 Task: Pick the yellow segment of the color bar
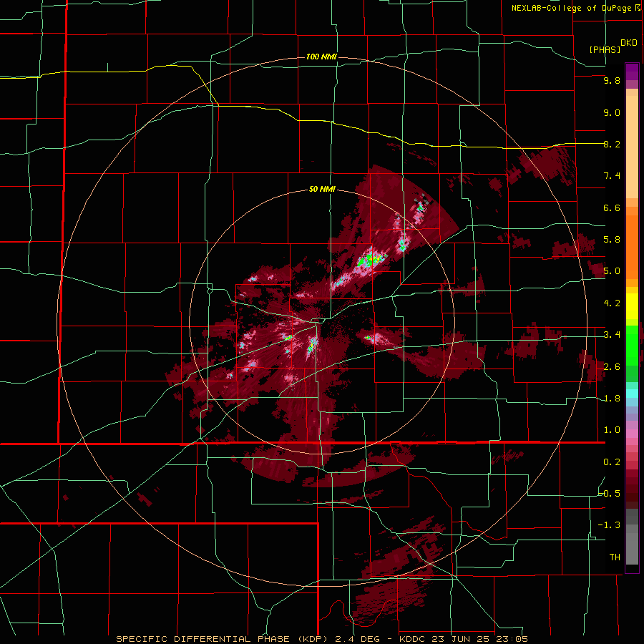click(632, 306)
